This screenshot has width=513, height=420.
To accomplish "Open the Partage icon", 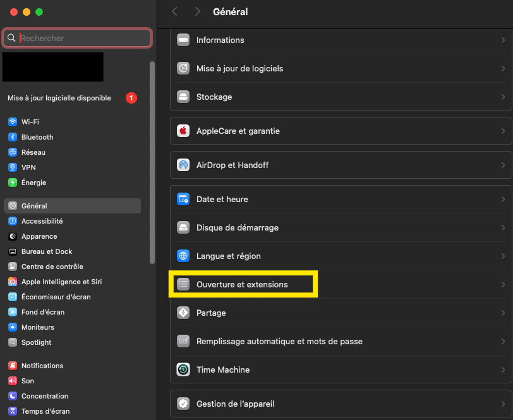I will [x=183, y=313].
